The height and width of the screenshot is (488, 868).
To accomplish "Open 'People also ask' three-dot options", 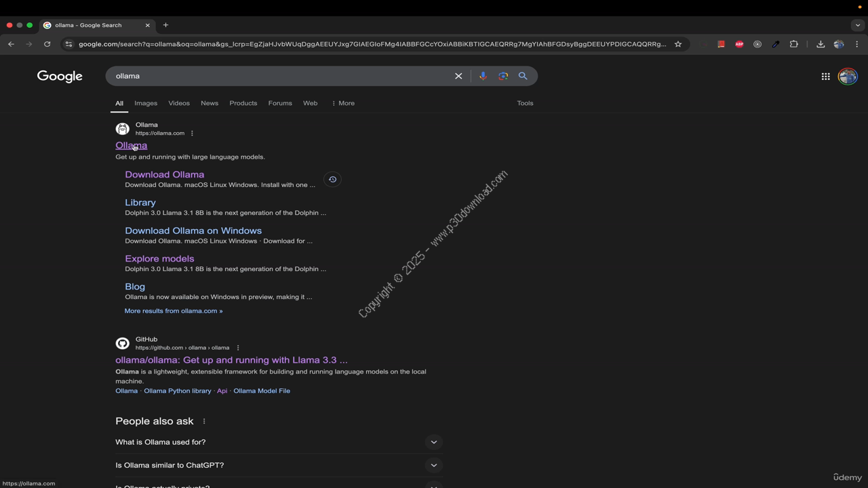I will (204, 422).
